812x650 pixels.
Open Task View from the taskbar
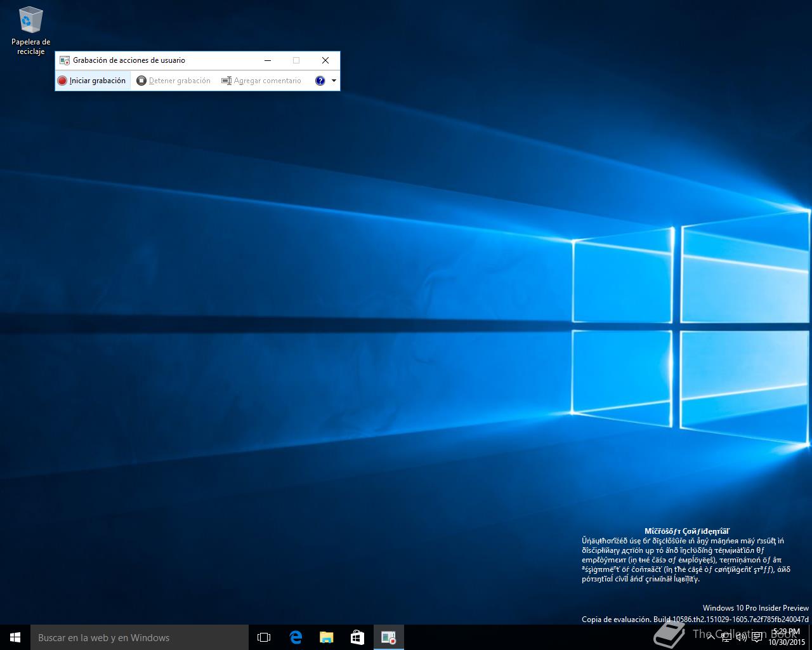click(264, 637)
